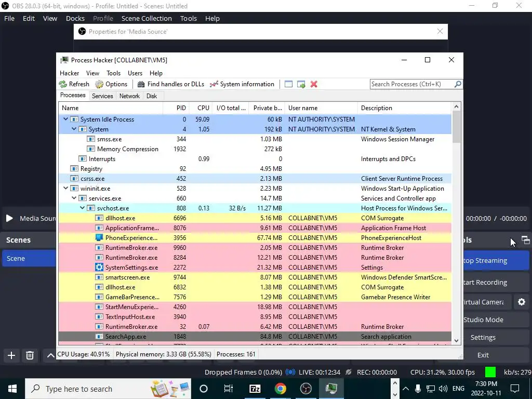532x399 pixels.
Task: Open Google Chrome from taskbar
Action: click(280, 389)
